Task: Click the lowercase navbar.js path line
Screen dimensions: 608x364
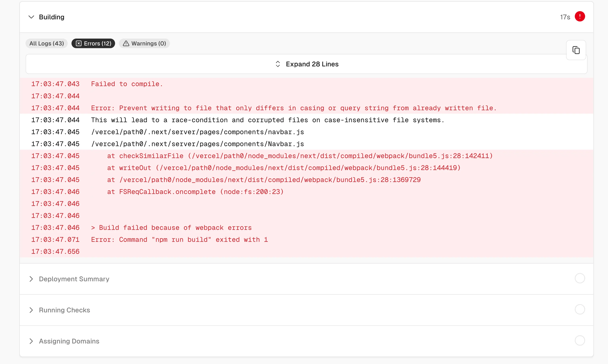Action: click(x=197, y=132)
